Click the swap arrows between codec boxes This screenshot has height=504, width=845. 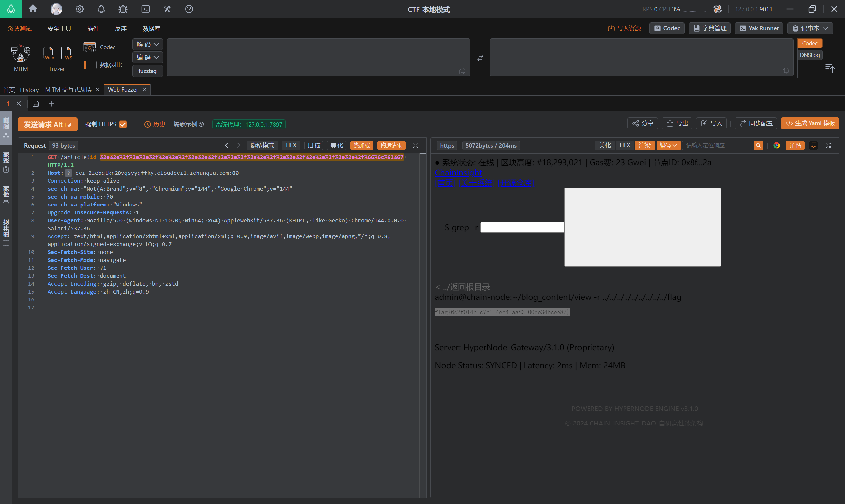click(x=480, y=58)
